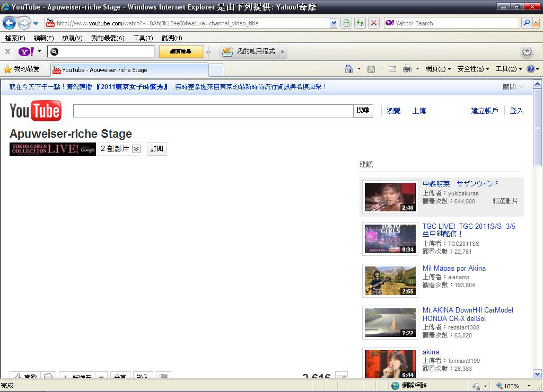The width and height of the screenshot is (543, 392).
Task: Open the search provider dropdown arrow
Action: pos(536,23)
